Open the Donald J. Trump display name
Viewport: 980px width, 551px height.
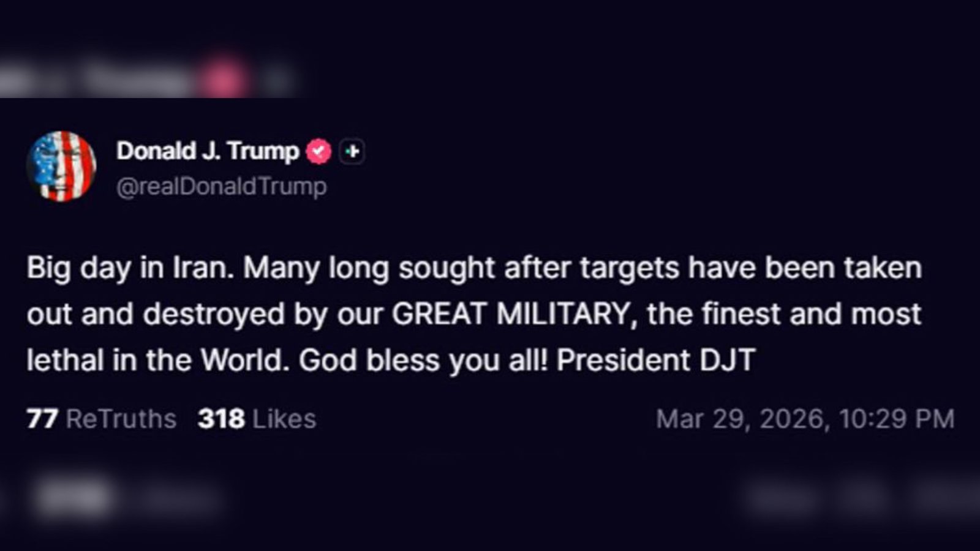(208, 151)
